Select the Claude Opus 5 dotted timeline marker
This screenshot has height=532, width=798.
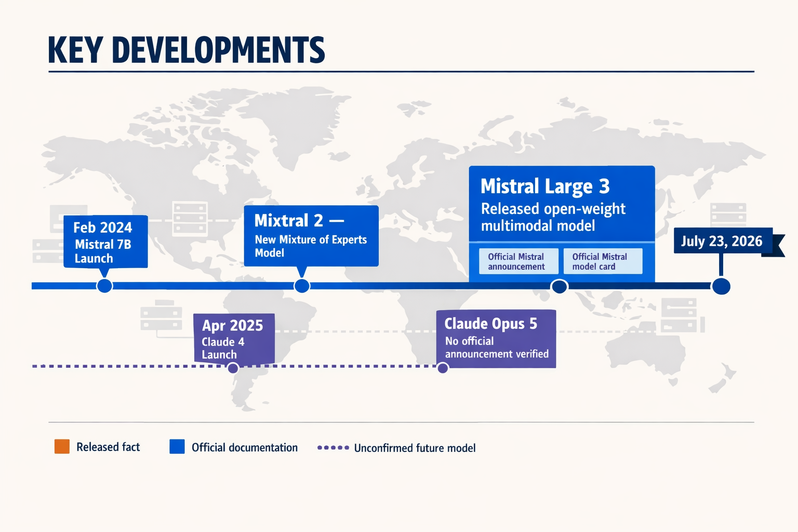coord(443,368)
